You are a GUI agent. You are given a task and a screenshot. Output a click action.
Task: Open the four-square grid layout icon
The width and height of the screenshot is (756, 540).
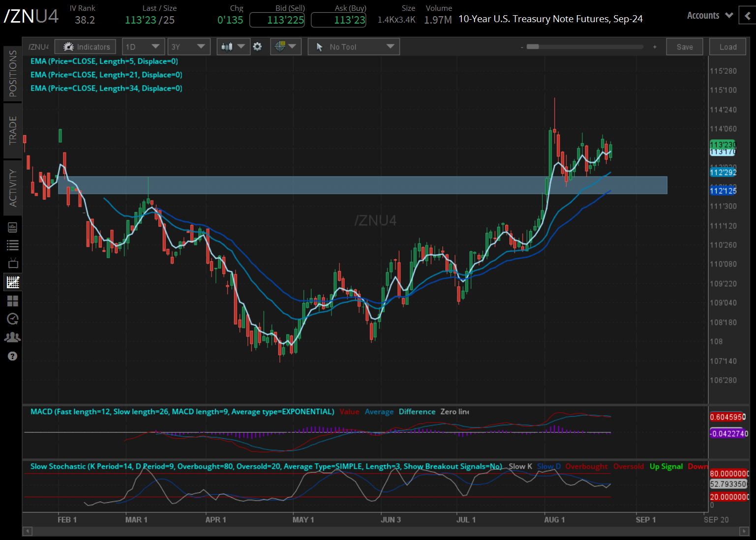coord(13,300)
